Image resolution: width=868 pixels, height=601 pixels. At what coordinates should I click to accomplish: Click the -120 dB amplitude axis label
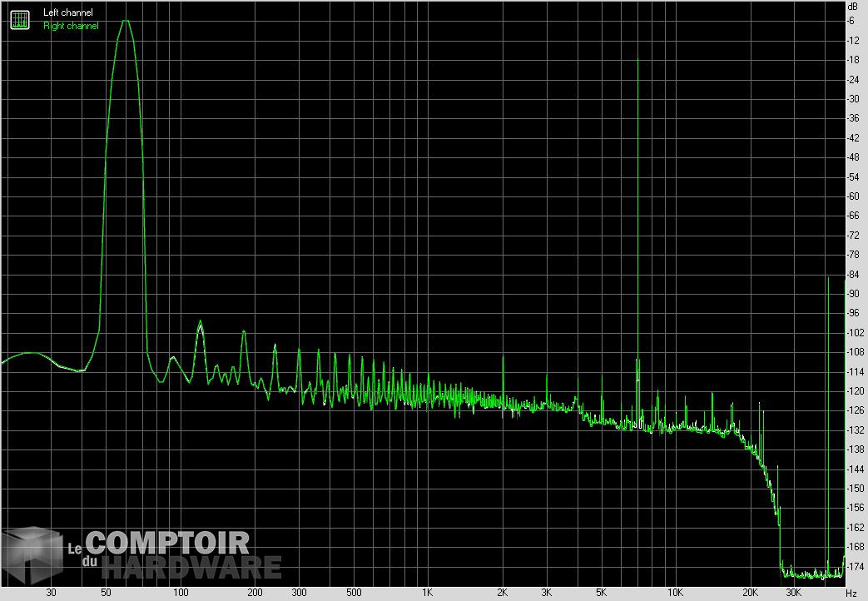(852, 391)
